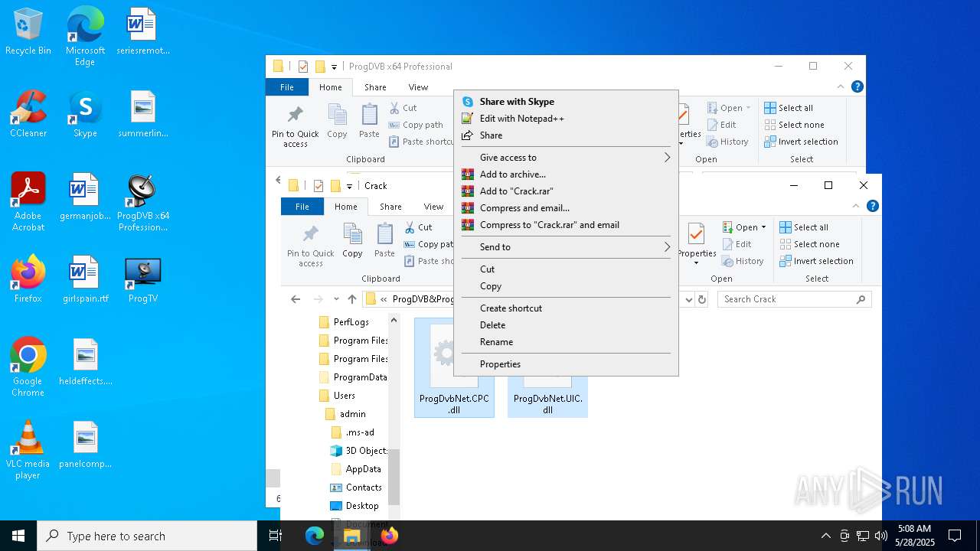The height and width of the screenshot is (551, 980).
Task: Choose Properties from context menu
Action: tap(567, 364)
